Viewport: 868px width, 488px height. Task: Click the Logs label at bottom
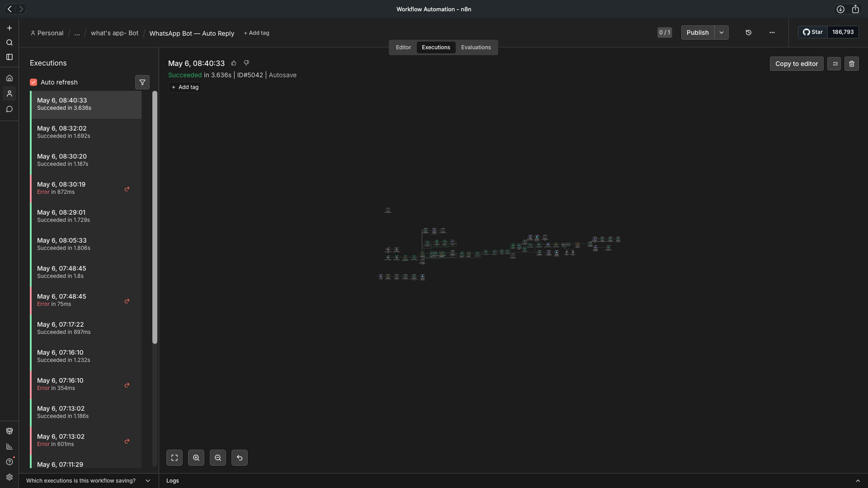pos(173,481)
